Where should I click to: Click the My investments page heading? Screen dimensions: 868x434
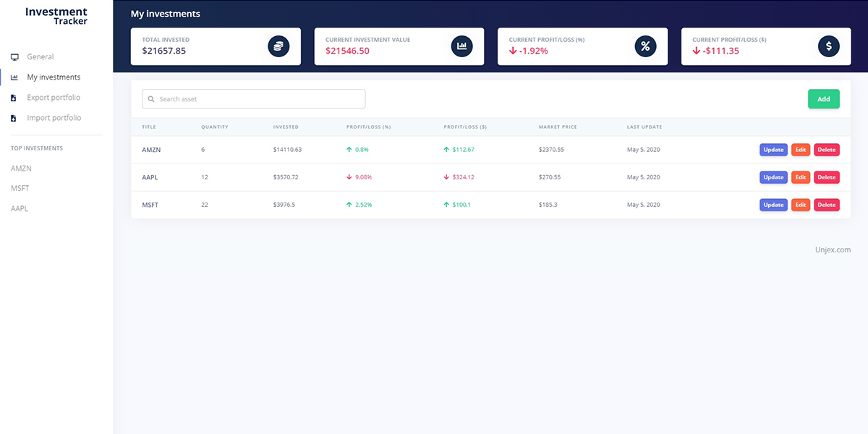[x=166, y=14]
